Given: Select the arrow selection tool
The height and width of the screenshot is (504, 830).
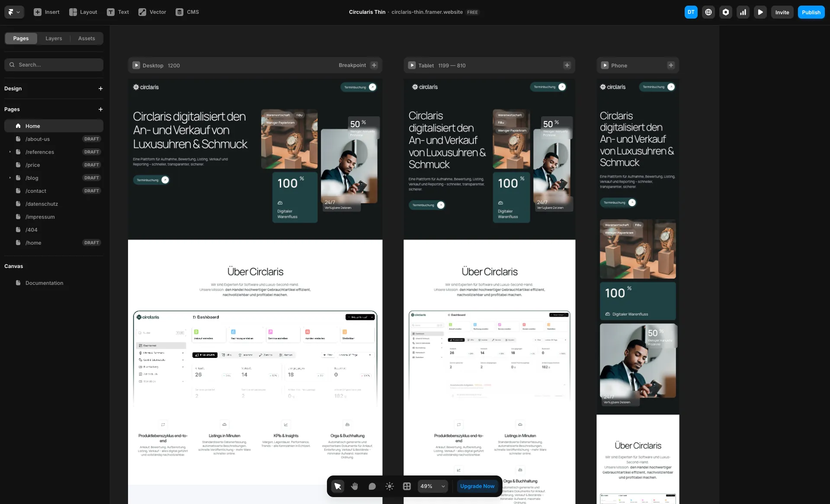Looking at the screenshot, I should [337, 486].
